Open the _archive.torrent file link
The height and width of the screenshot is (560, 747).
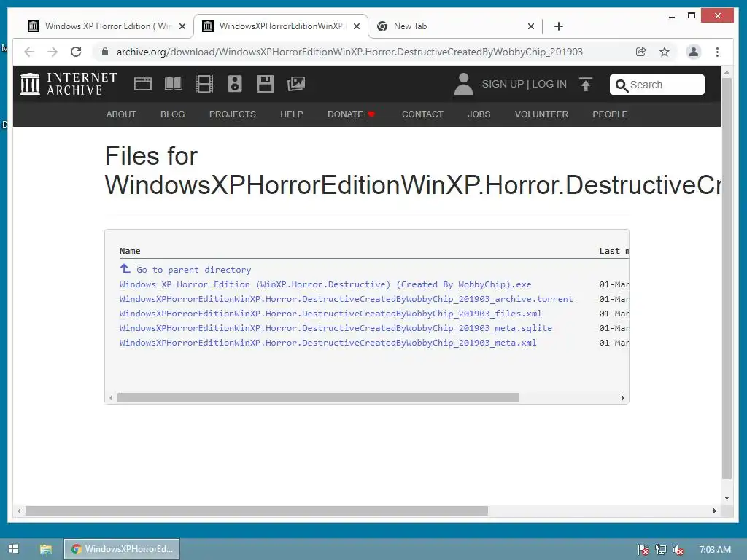point(347,299)
